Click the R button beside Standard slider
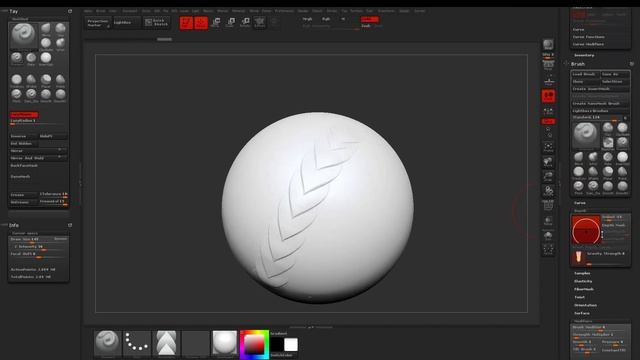Image resolution: width=640 pixels, height=360 pixels. (624, 118)
